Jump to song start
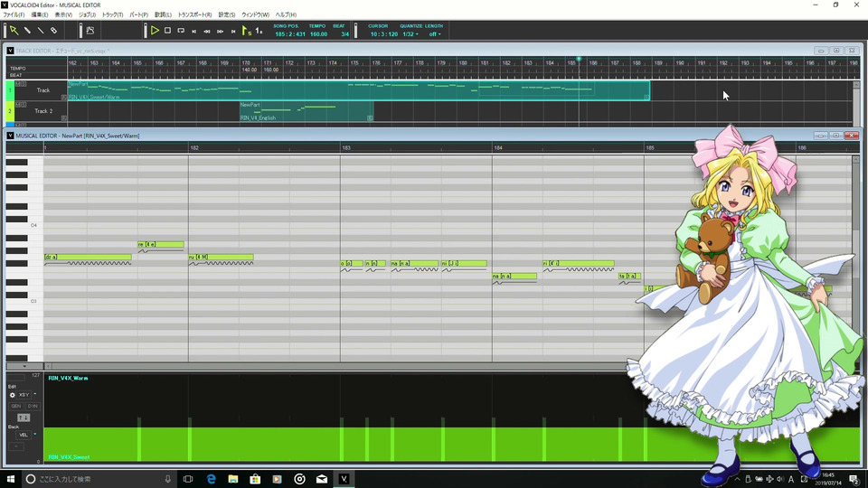 tap(193, 31)
